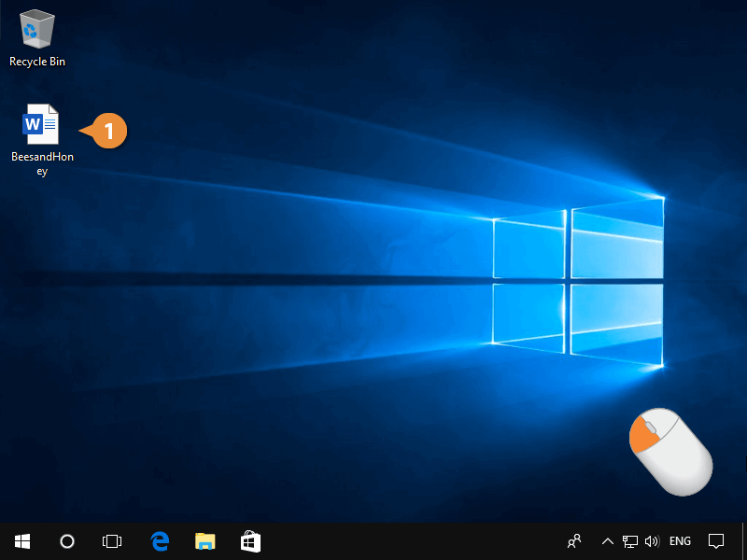This screenshot has width=747, height=560.
Task: Click the network status tray icon
Action: pyautogui.click(x=630, y=541)
